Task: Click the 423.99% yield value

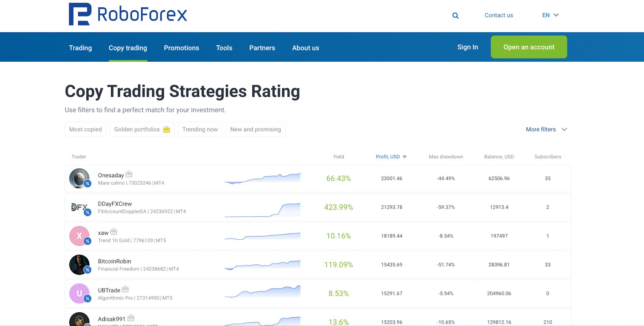Action: pyautogui.click(x=339, y=207)
